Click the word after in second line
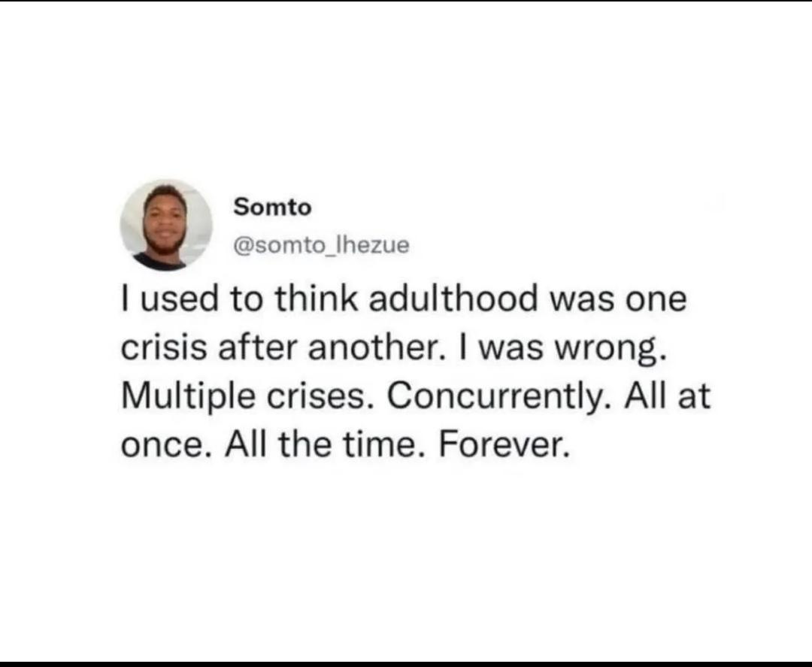Image resolution: width=812 pixels, height=667 pixels. tap(258, 347)
